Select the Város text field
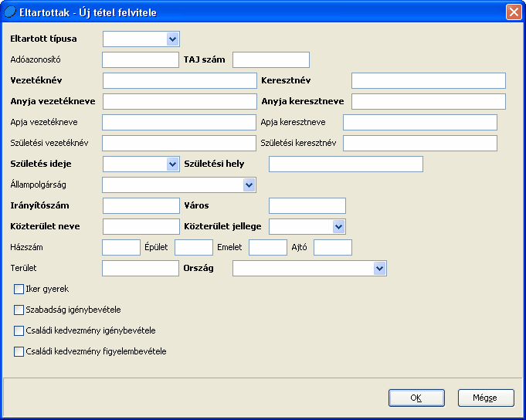This screenshot has height=420, width=526. click(307, 206)
